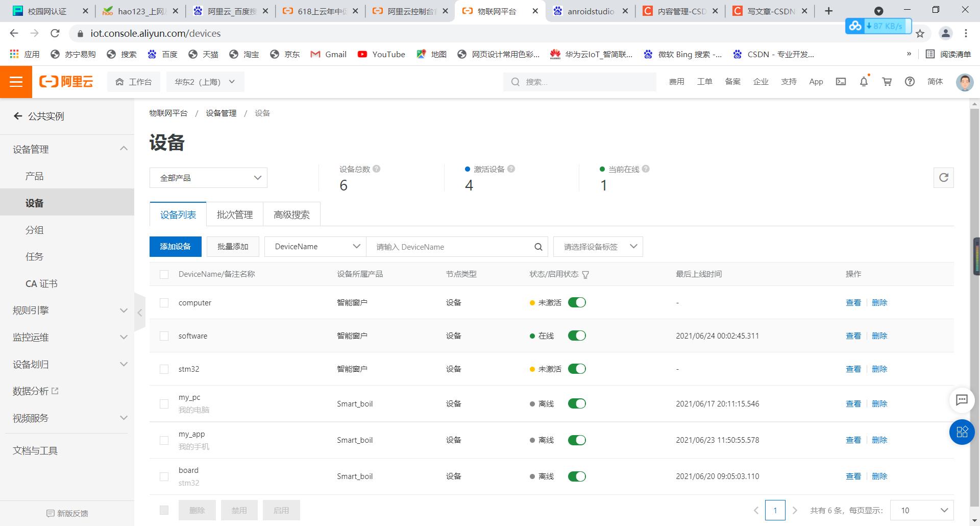Open the Cloud Shell terminal icon
Viewport: 980px width, 526px height.
[x=841, y=82]
